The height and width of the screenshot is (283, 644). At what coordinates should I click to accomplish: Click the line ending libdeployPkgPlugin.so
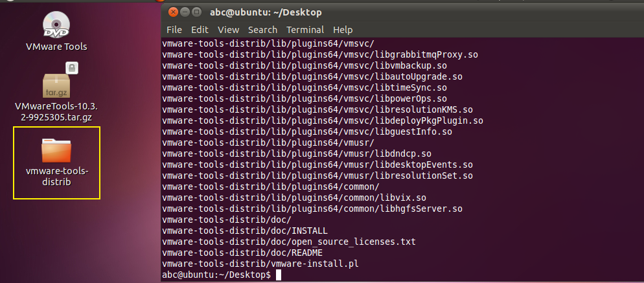(x=323, y=120)
